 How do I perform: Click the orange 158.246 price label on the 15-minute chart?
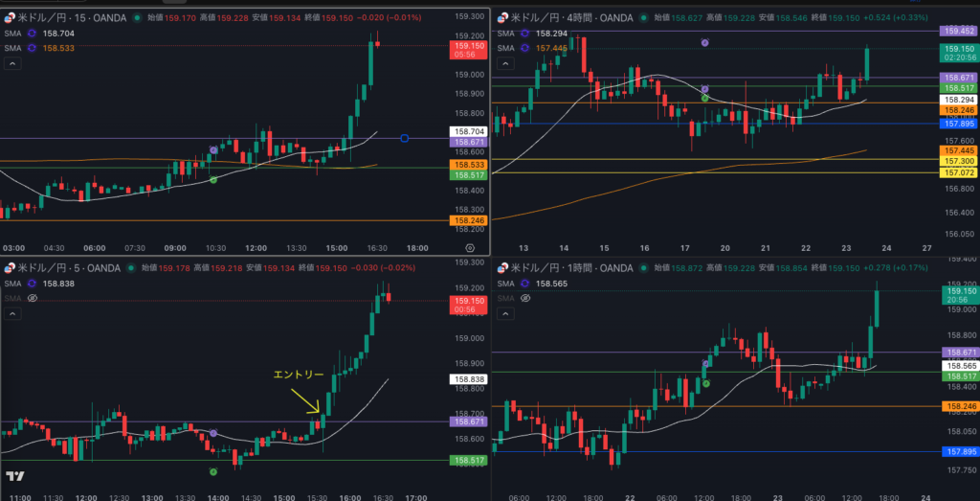(x=467, y=220)
